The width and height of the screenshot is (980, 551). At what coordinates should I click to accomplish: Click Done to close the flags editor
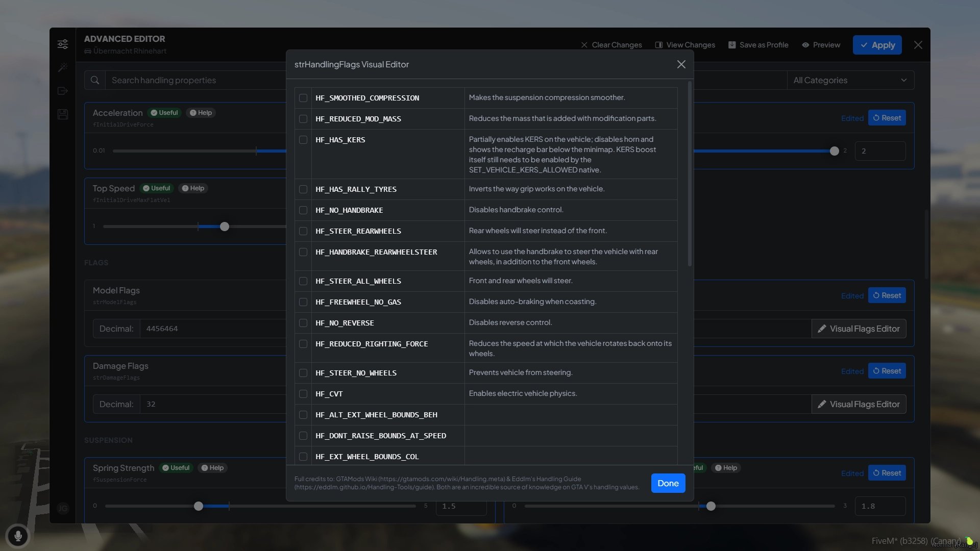pos(668,483)
